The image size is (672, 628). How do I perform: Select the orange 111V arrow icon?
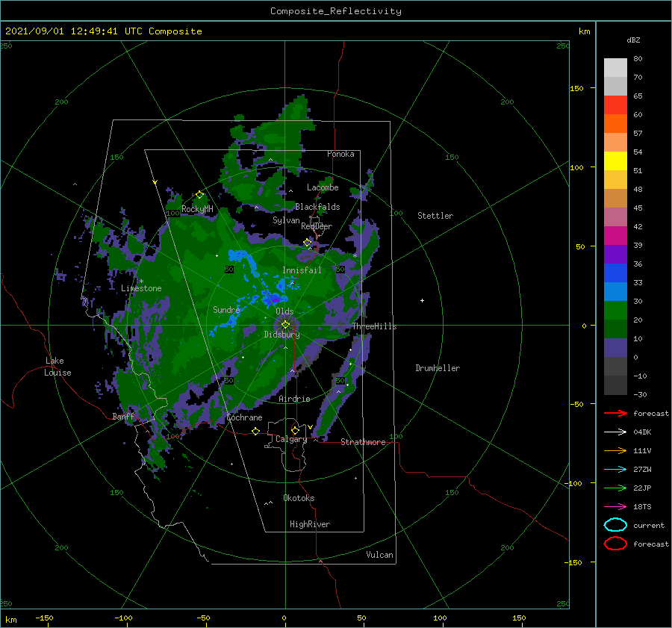615,450
